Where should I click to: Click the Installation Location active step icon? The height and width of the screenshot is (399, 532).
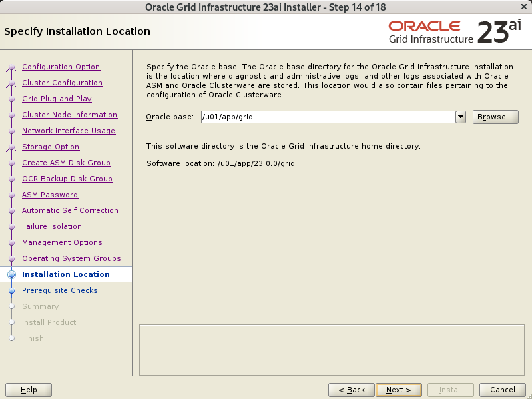click(x=11, y=274)
